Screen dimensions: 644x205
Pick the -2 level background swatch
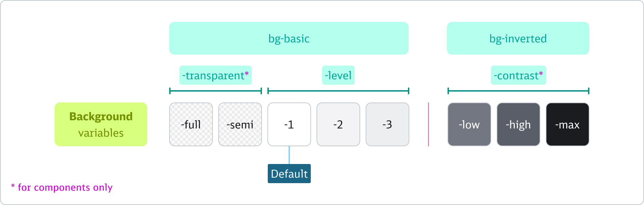pos(338,124)
